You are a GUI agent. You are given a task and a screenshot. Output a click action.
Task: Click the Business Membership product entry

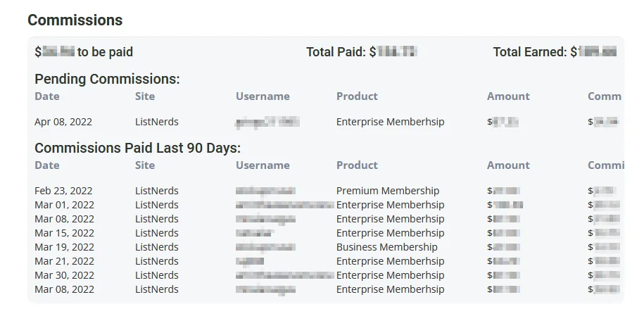(387, 247)
